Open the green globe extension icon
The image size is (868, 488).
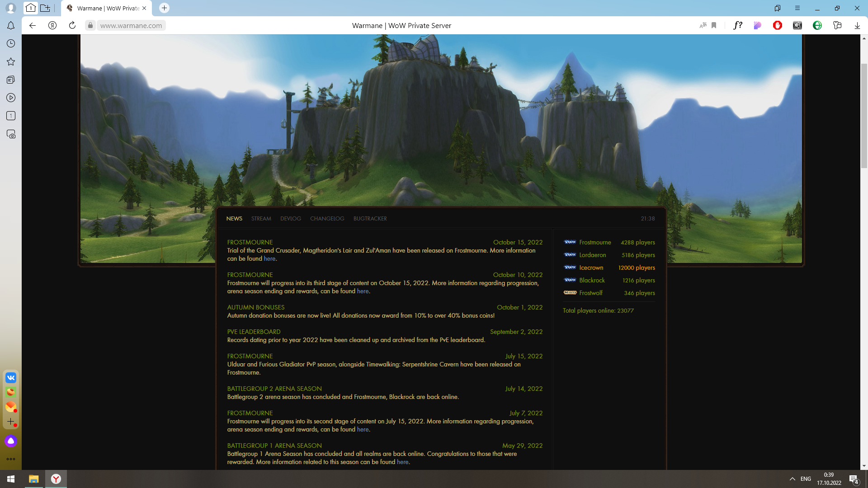pos(817,25)
